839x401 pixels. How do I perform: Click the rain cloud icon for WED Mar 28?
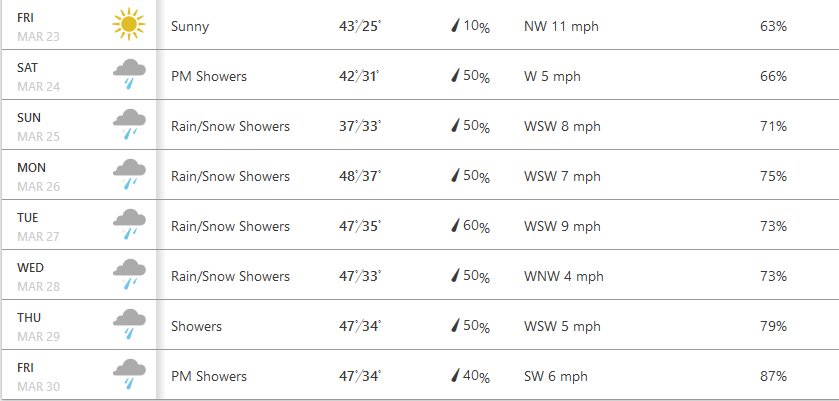pos(129,274)
